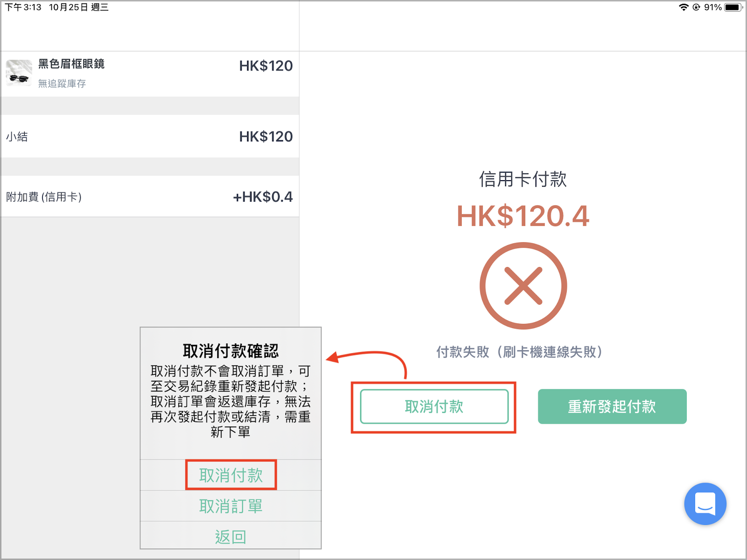Choose 返回 in the confirmation dialog
The width and height of the screenshot is (747, 560).
pyautogui.click(x=231, y=536)
